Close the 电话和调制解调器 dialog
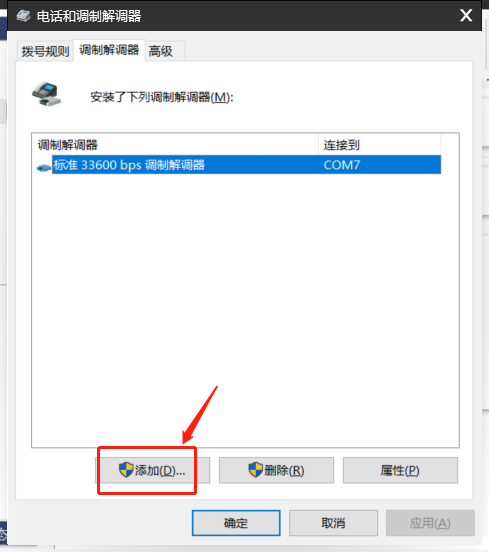Screen dimensions: 489x552 pos(466,15)
